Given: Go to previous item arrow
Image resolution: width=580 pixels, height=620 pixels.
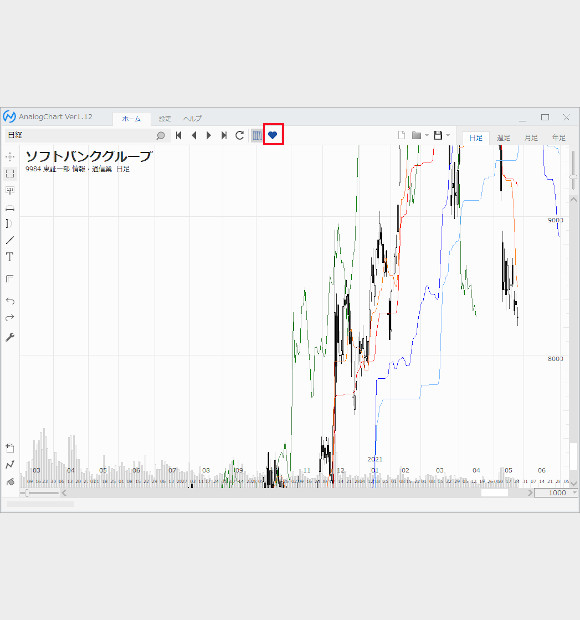Looking at the screenshot, I should (194, 135).
